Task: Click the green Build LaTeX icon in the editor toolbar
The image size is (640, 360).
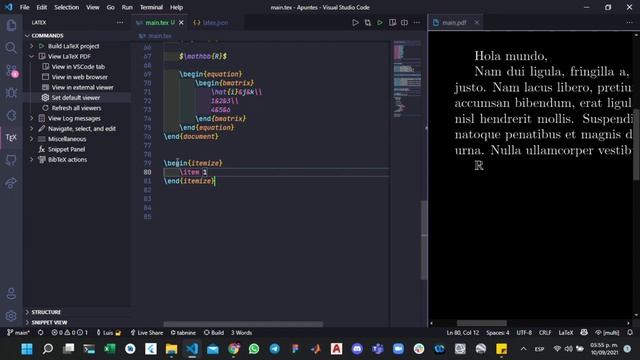Action: coord(380,22)
